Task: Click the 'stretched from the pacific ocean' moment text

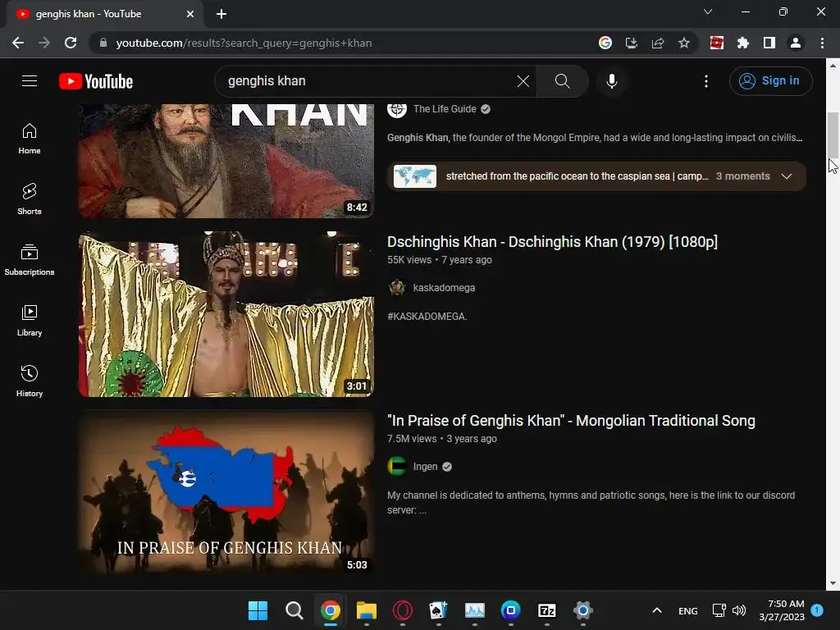Action: [x=577, y=176]
